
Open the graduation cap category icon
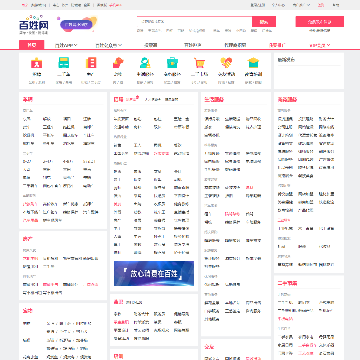click(x=253, y=62)
